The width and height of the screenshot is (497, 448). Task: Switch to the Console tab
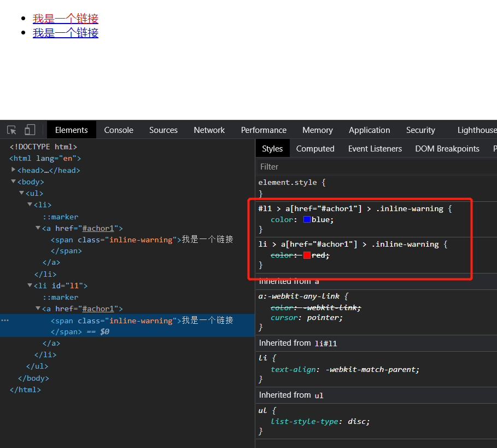coord(119,130)
